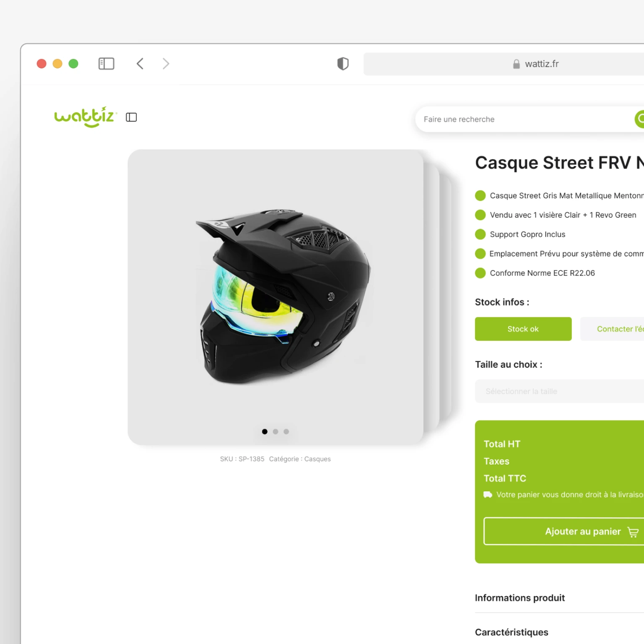Open the Casques category link
644x644 pixels.
point(317,459)
